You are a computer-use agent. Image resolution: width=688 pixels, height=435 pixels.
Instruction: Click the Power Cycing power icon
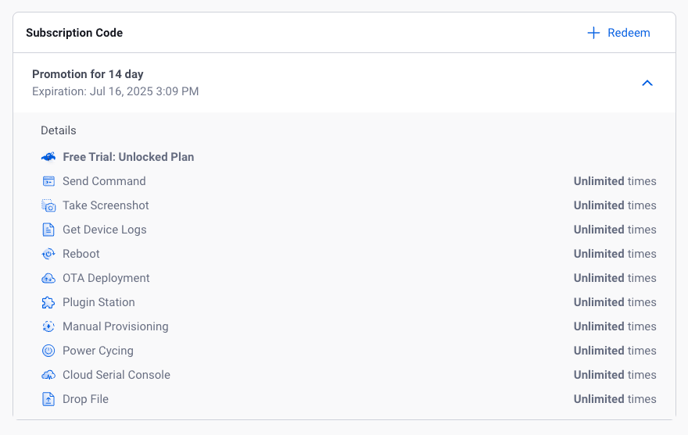pyautogui.click(x=48, y=351)
